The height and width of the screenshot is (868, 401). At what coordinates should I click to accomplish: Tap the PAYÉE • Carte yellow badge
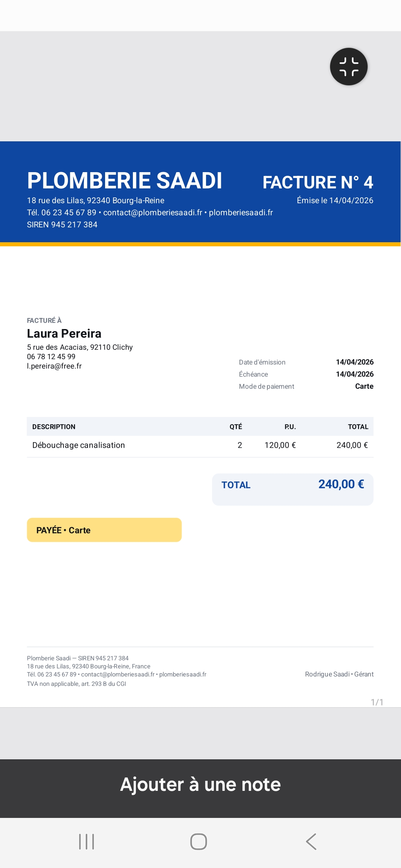[x=104, y=530]
